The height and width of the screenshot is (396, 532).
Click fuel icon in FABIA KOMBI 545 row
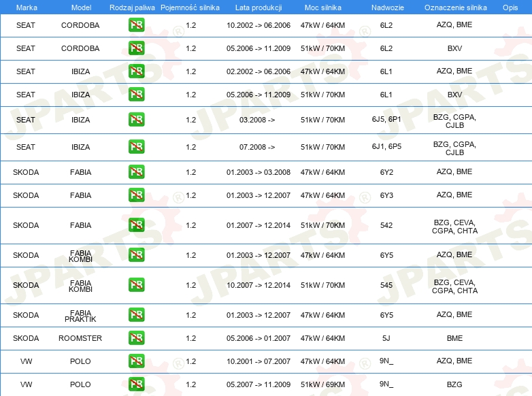point(136,284)
